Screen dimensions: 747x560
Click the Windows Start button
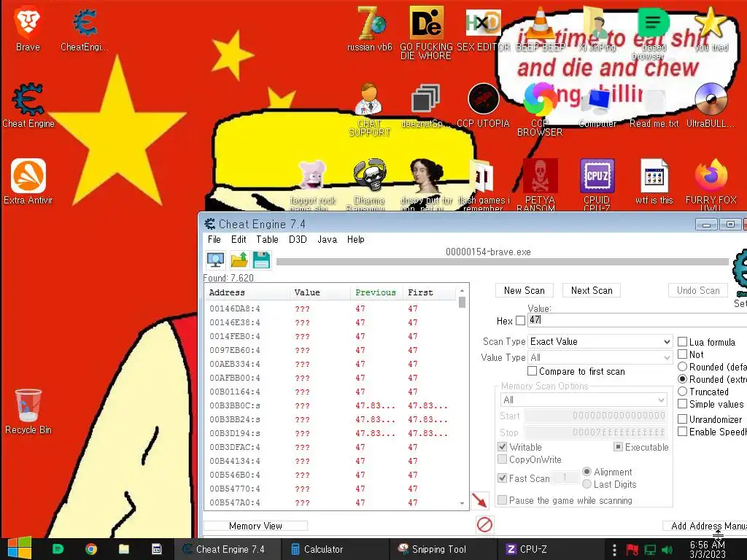[x=19, y=548]
